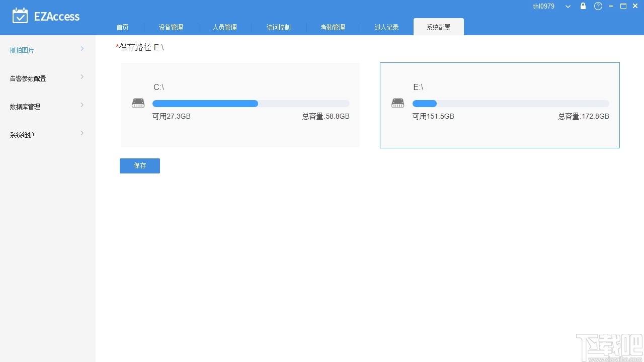
Task: Click the E:\ drive usage progress bar
Action: pyautogui.click(x=511, y=103)
